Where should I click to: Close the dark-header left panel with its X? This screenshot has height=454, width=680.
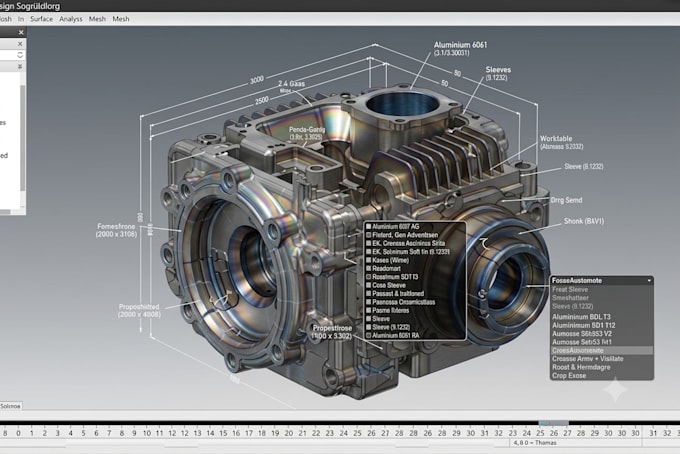click(x=21, y=33)
